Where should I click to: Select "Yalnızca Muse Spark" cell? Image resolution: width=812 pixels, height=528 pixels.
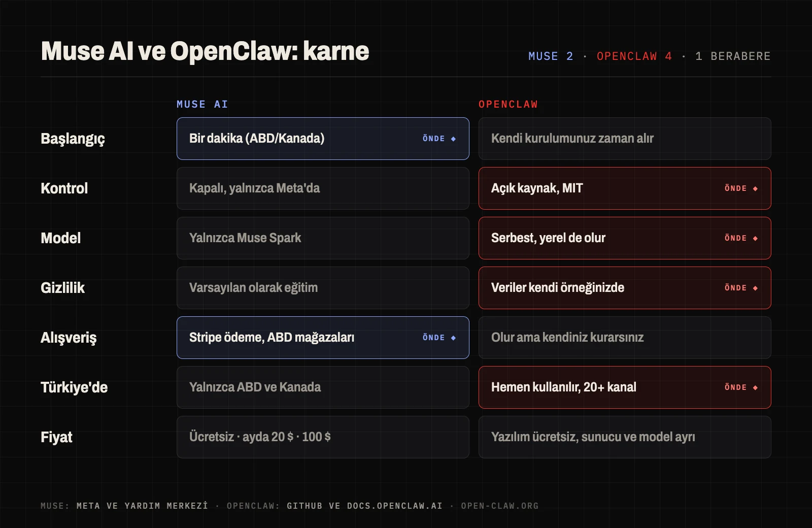(x=323, y=238)
